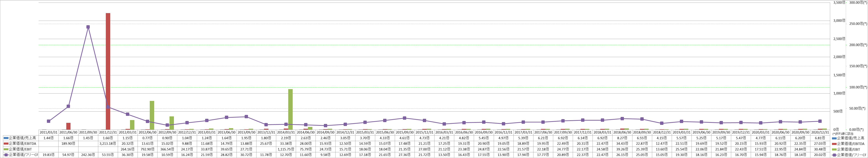Click the (*)折れ線に該当 footnote text
868x158 pixels.
[x=842, y=134]
